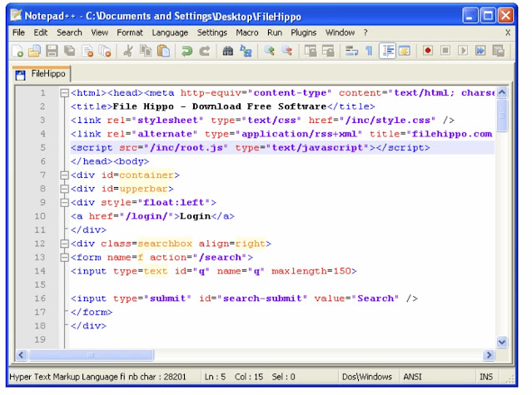Save the current file with the floppy icon
The width and height of the screenshot is (532, 395).
point(52,52)
